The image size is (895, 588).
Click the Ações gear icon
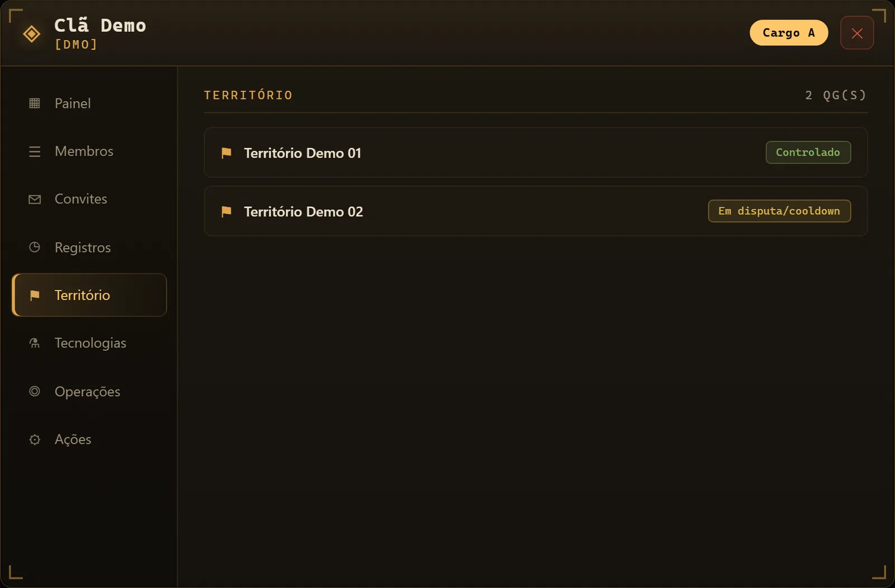click(35, 440)
